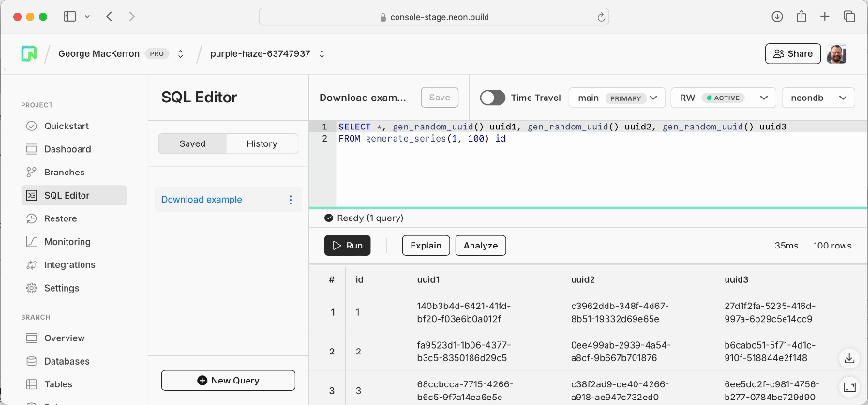Open a new Safari tab
The height and width of the screenshot is (405, 868).
[825, 17]
